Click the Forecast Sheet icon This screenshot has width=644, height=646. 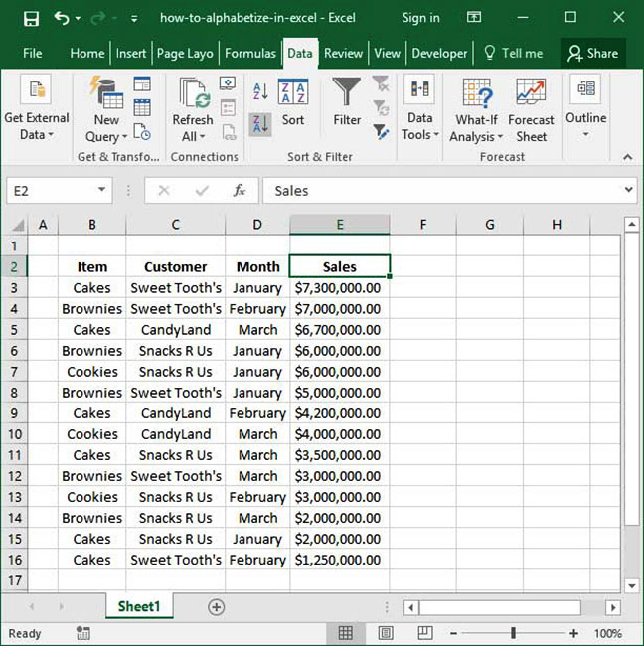pyautogui.click(x=531, y=109)
